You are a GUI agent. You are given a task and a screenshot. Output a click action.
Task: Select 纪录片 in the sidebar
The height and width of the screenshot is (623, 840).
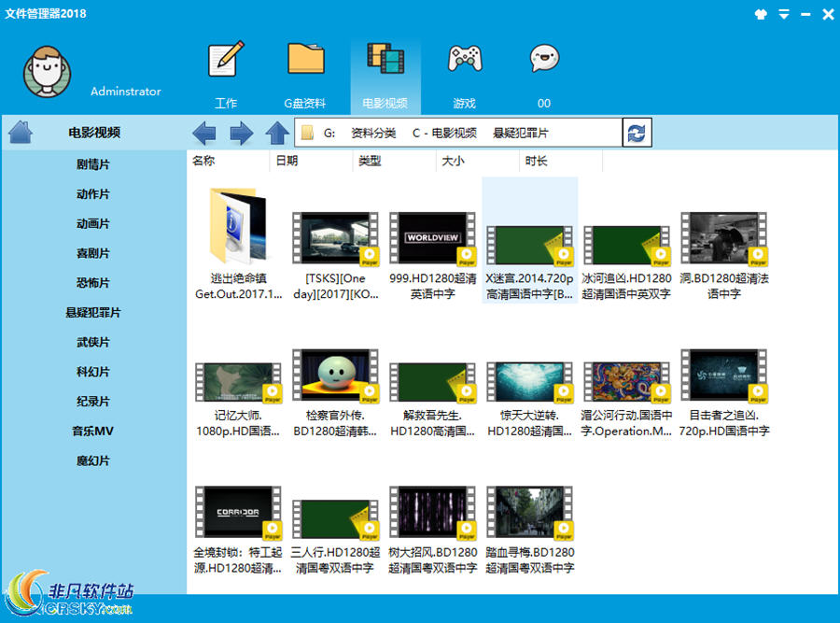pyautogui.click(x=93, y=402)
